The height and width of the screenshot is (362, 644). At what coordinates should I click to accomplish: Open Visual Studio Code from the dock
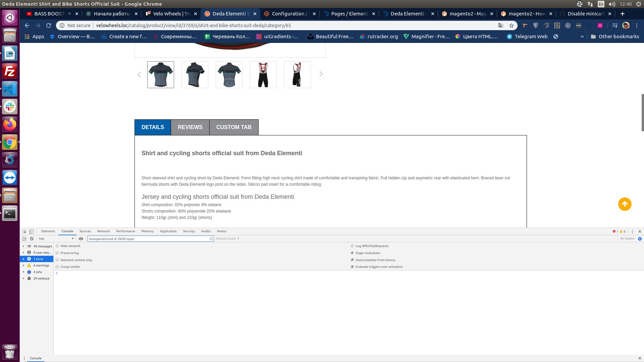tap(10, 89)
